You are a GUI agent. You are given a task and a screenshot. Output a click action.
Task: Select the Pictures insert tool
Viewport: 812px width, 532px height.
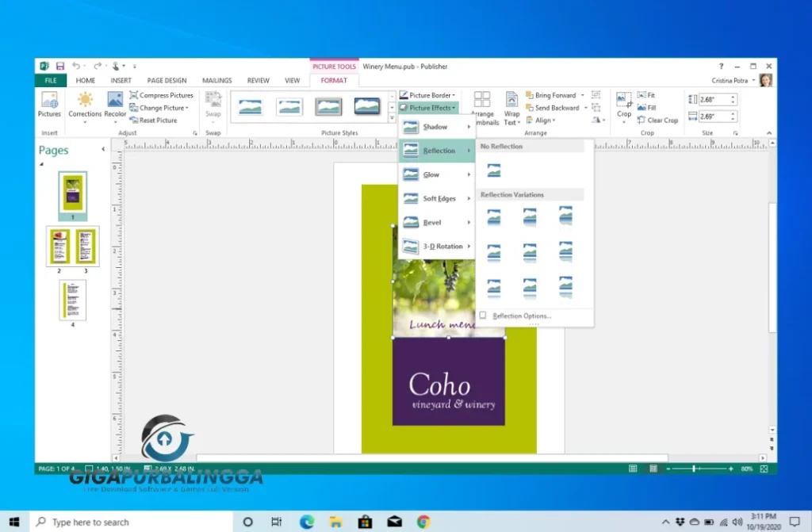pyautogui.click(x=49, y=105)
